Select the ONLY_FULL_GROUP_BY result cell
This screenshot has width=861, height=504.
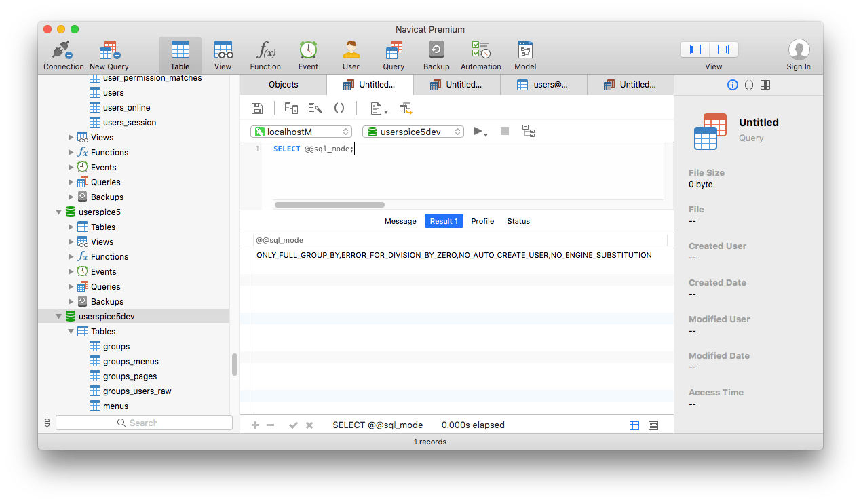coord(460,256)
